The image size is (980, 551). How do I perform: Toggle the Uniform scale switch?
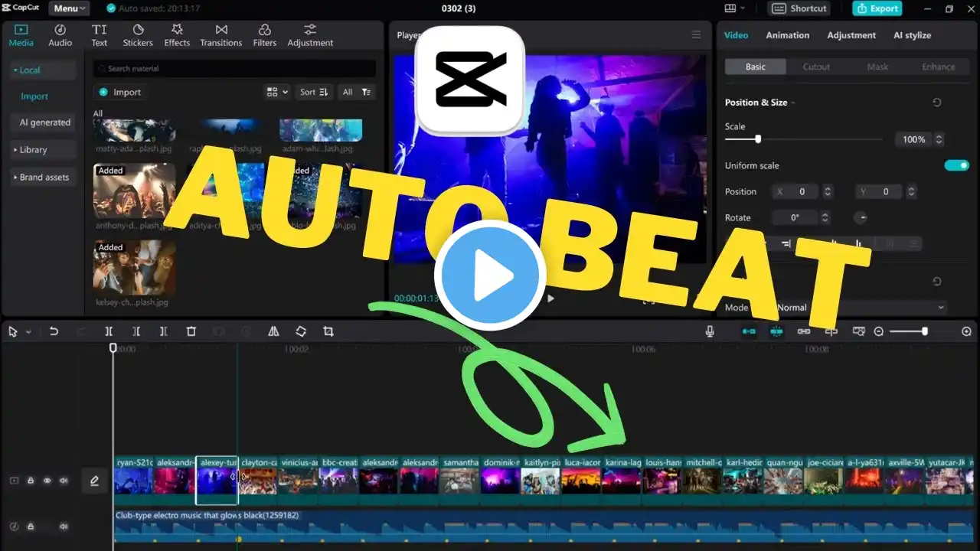click(956, 165)
